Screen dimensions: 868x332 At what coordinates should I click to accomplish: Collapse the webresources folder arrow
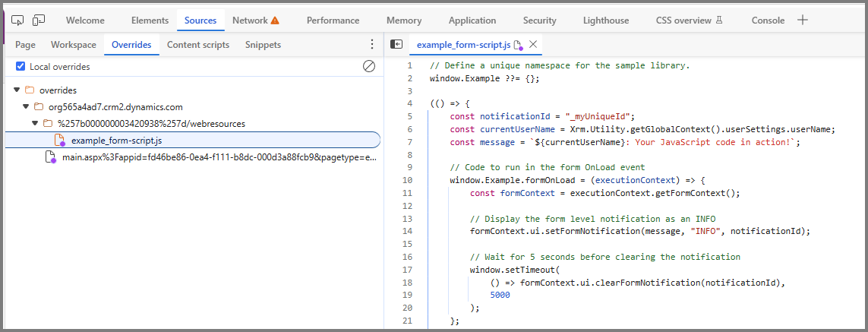(35, 123)
